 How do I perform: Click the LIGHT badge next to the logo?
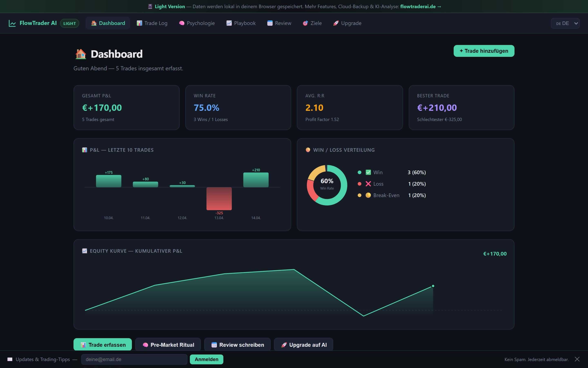coord(69,23)
